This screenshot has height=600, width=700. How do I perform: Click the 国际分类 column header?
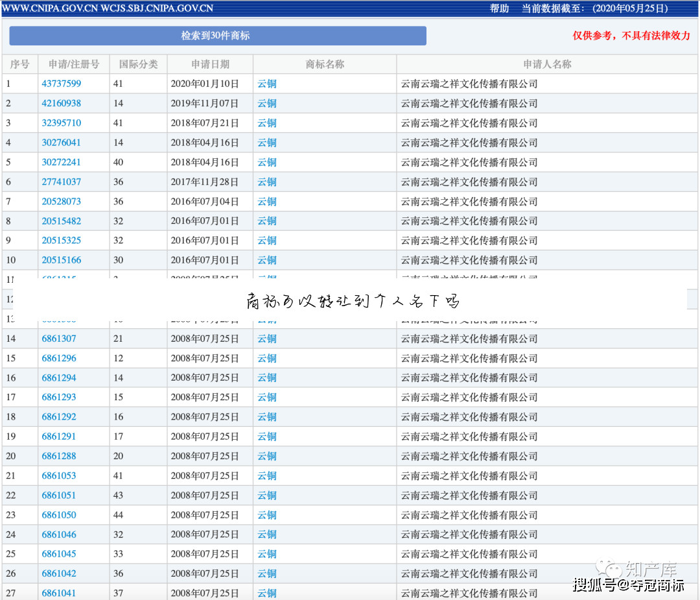tap(138, 64)
